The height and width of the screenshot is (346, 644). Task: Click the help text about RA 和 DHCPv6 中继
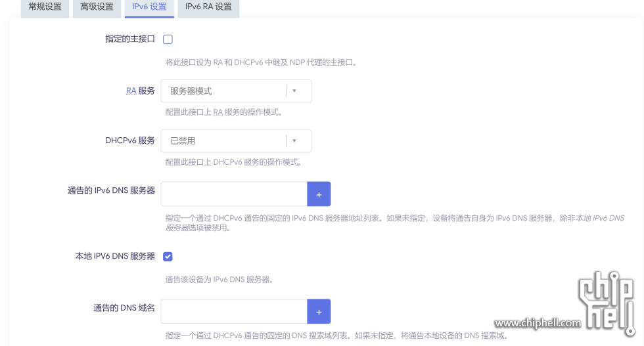[261, 62]
